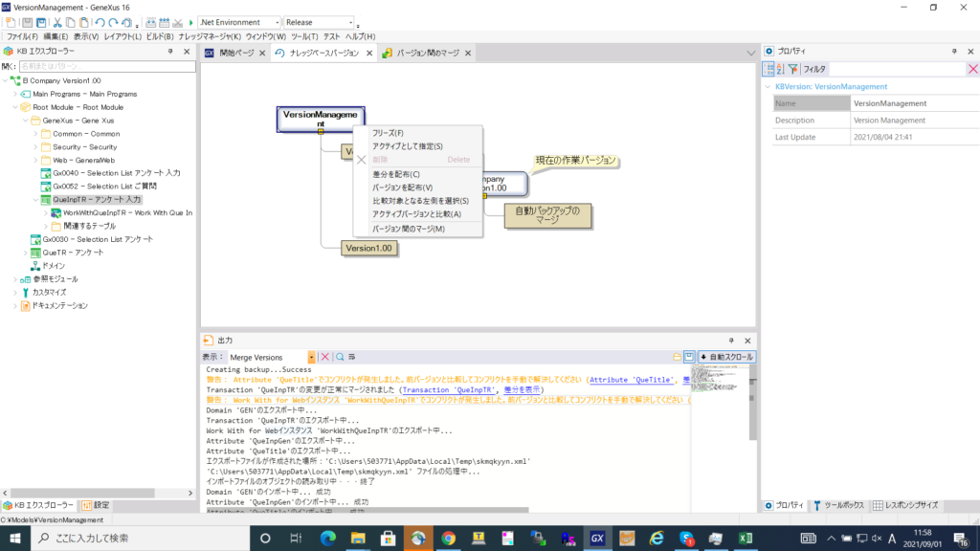Image resolution: width=980 pixels, height=551 pixels.
Task: Click the properties filter funnel icon
Action: [792, 69]
